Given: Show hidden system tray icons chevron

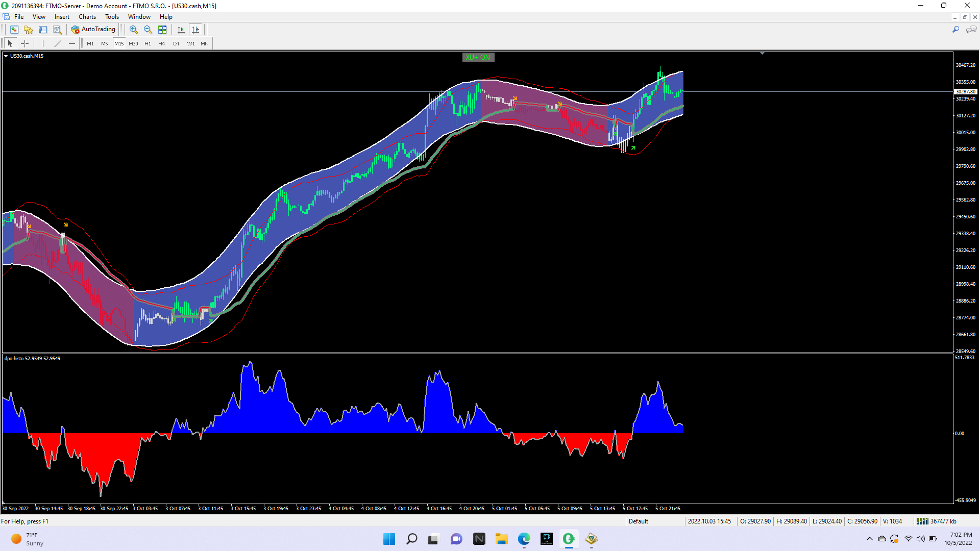Looking at the screenshot, I should 869,539.
